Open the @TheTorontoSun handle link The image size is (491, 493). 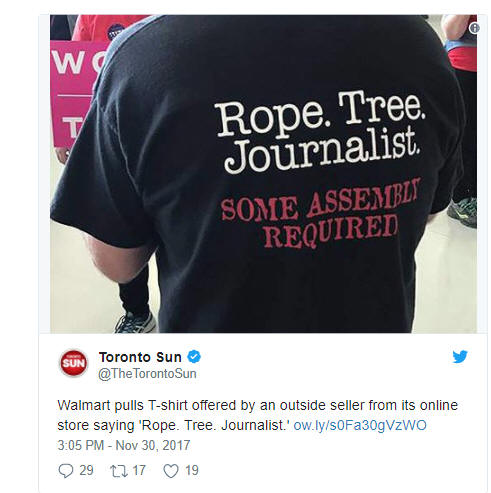coord(147,374)
